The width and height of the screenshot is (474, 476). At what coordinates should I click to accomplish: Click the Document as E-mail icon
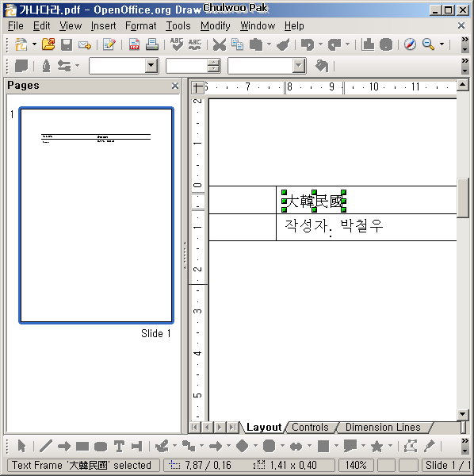click(x=85, y=45)
